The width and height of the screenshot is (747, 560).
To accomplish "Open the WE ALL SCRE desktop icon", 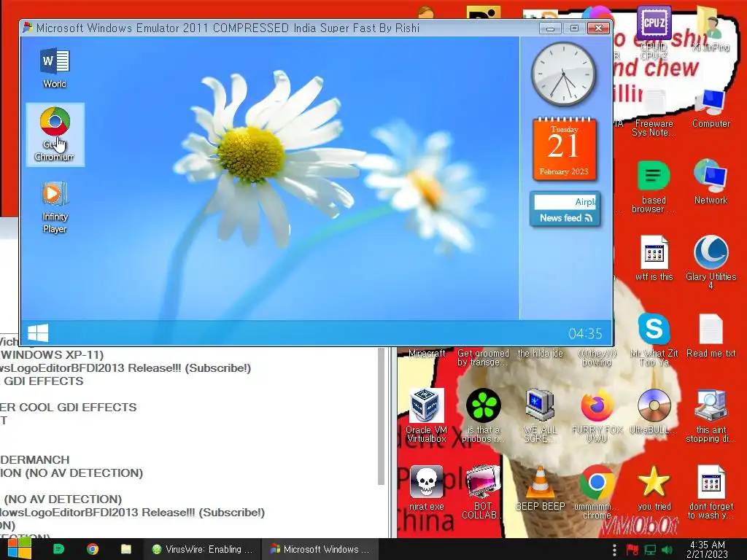I will point(540,416).
